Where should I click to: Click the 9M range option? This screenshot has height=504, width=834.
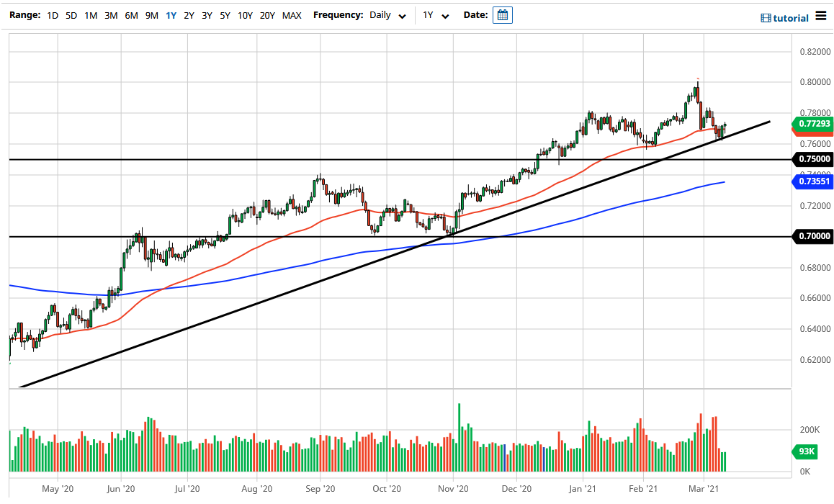pyautogui.click(x=151, y=15)
